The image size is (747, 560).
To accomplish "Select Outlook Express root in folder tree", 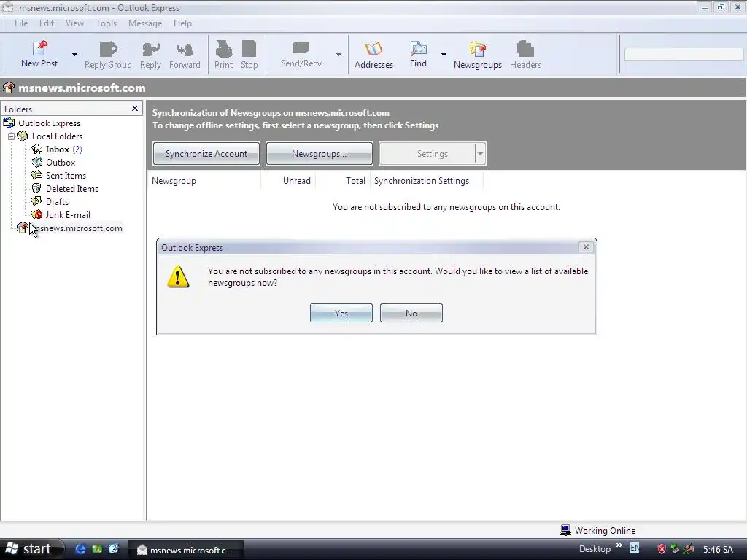I will point(49,123).
